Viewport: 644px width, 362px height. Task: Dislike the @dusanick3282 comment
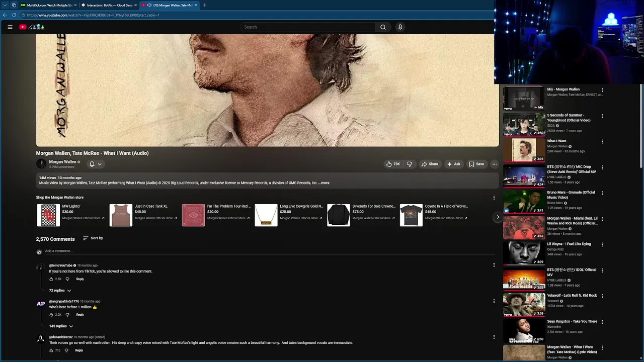coord(66,350)
